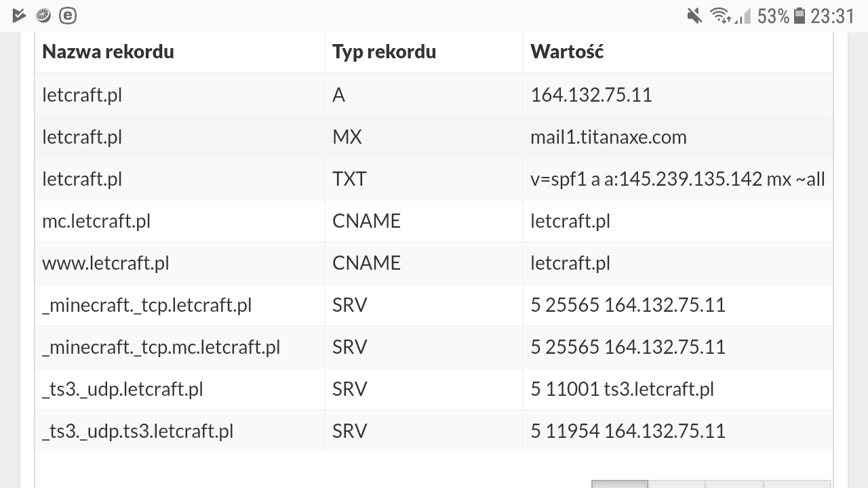Select the www.letcraft.pl record name

click(x=105, y=263)
